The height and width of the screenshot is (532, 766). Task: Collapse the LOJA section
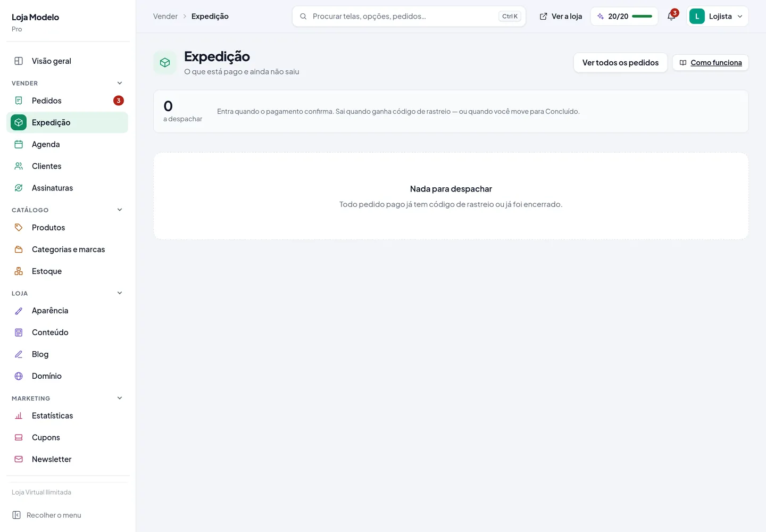[x=120, y=293]
